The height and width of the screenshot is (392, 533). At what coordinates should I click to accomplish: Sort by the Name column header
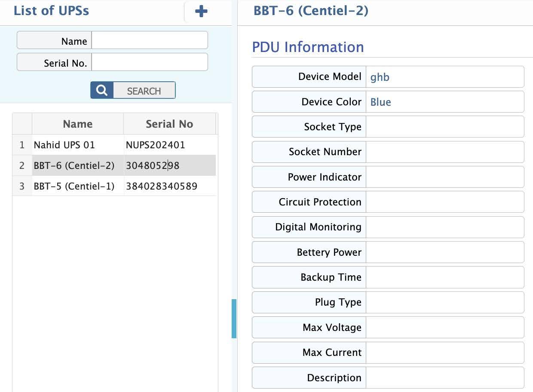tap(77, 124)
